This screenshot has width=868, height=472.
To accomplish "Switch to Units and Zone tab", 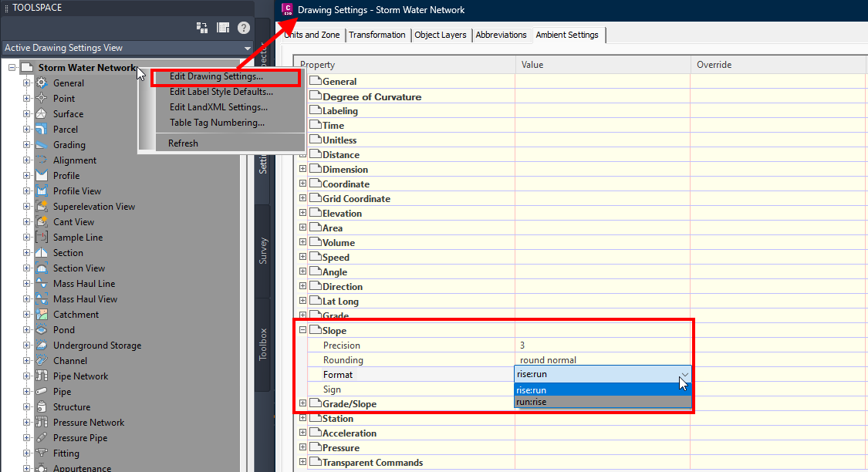I will click(312, 35).
